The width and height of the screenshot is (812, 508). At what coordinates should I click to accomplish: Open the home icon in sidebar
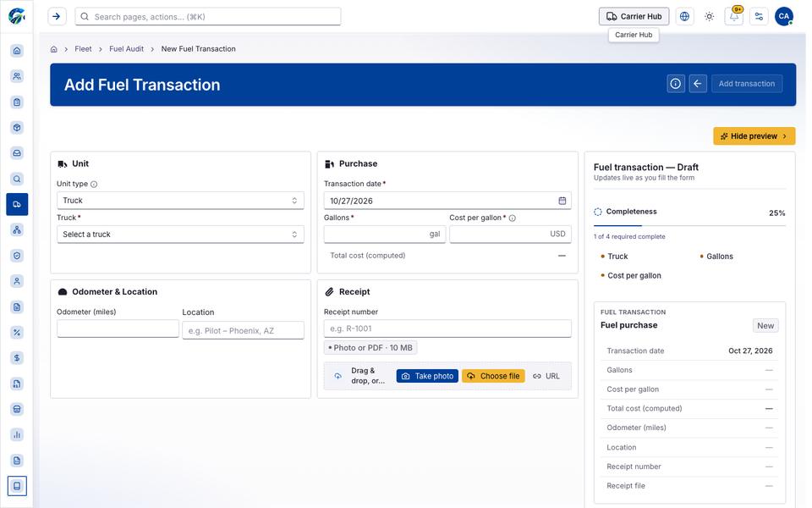17,50
